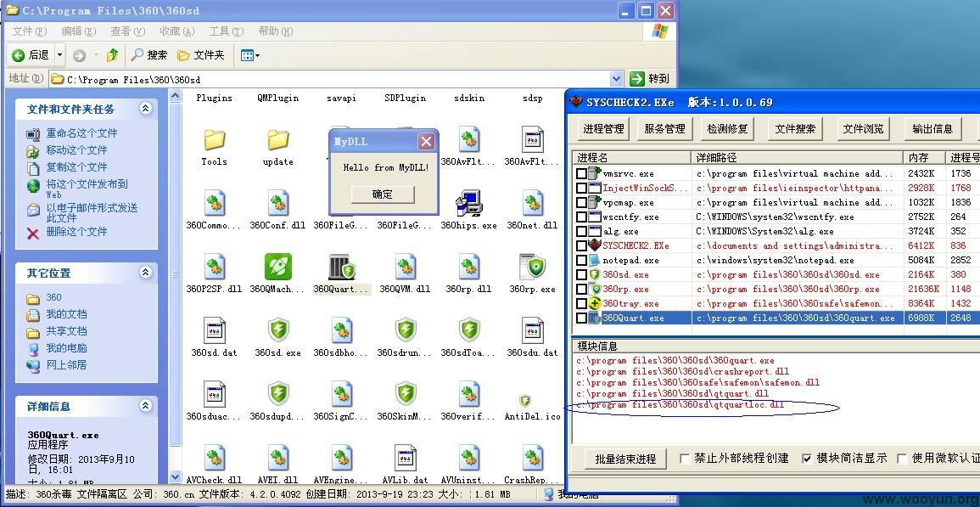Click the file list scroll-up arrow
The height and width of the screenshot is (507, 980).
[175, 97]
